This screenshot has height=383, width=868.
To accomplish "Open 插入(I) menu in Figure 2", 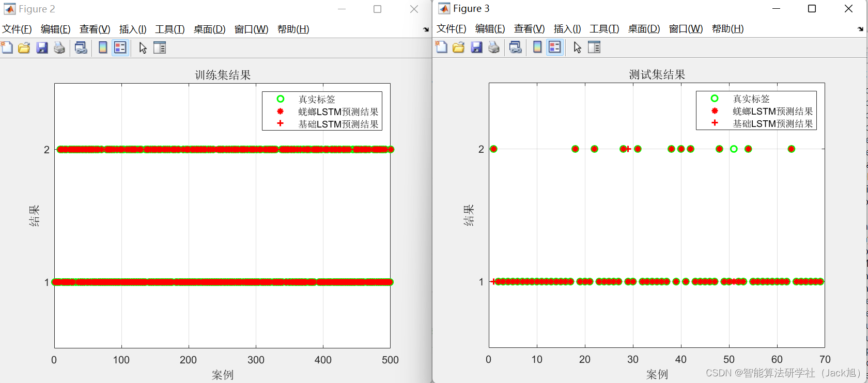I will 133,29.
